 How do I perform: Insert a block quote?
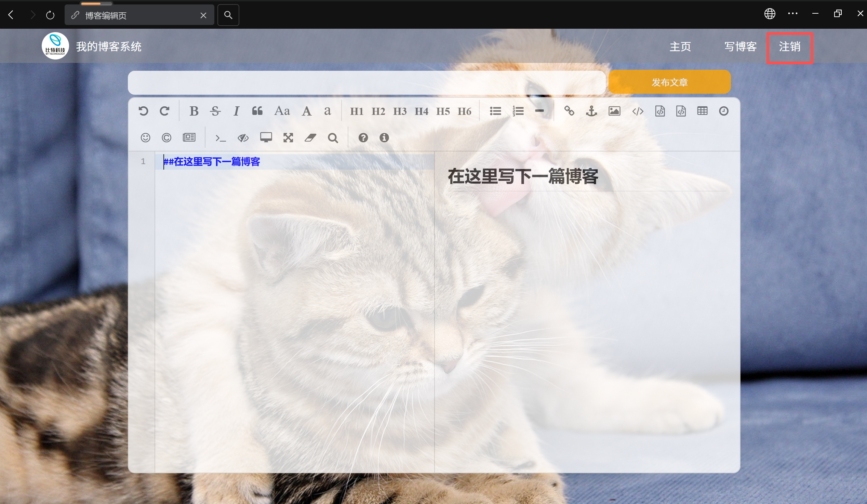[x=257, y=111]
